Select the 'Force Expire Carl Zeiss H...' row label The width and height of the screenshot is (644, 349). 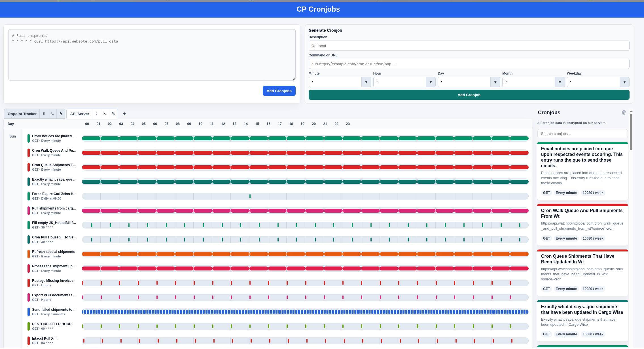pyautogui.click(x=54, y=194)
